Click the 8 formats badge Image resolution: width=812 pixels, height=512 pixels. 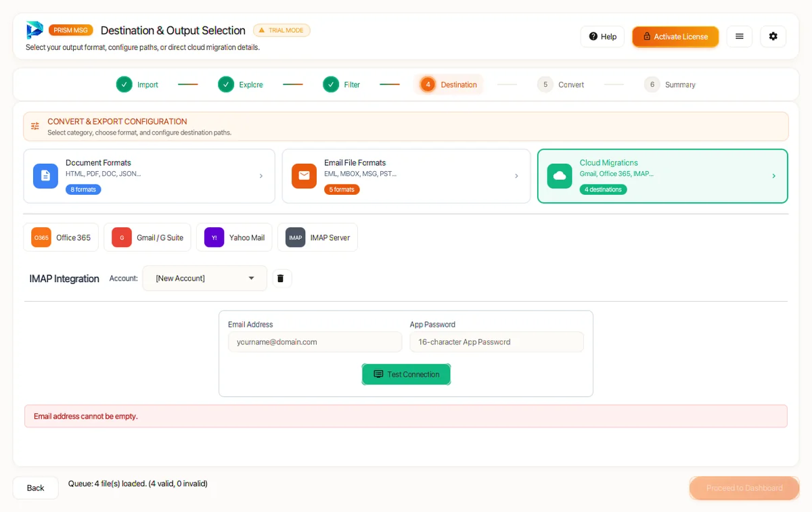click(83, 189)
